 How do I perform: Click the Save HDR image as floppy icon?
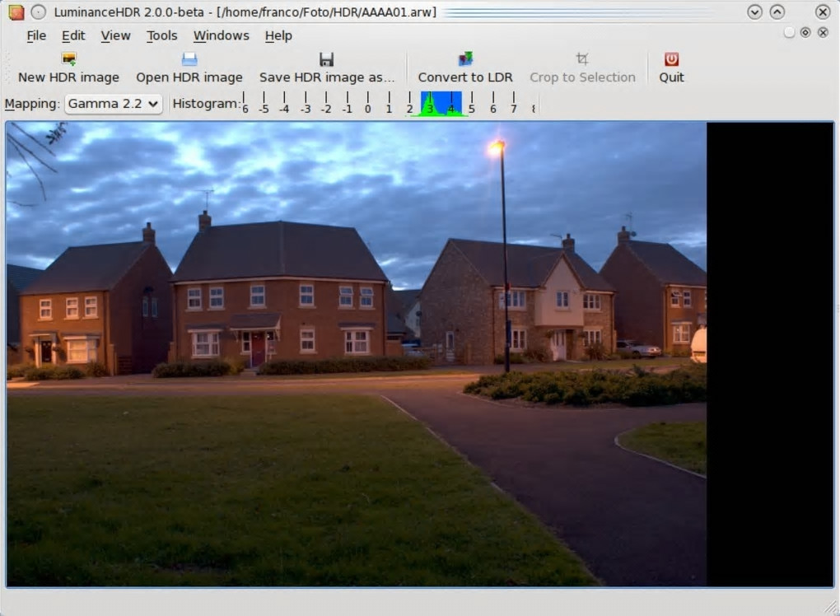[x=326, y=59]
